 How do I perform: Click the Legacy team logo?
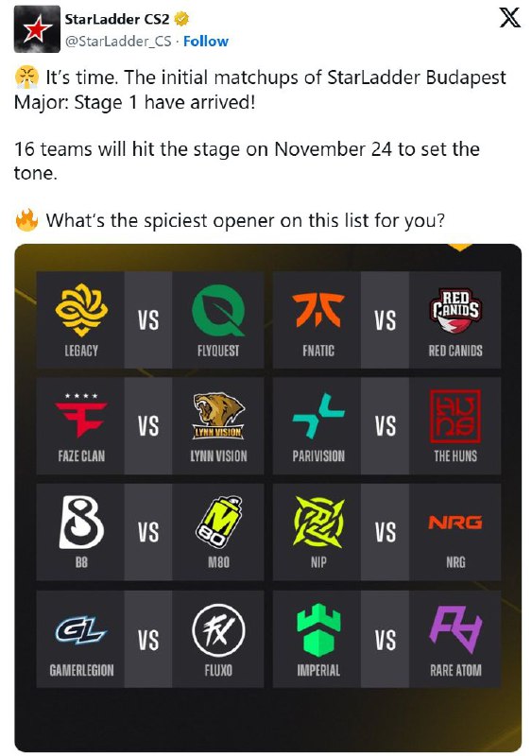[x=81, y=310]
